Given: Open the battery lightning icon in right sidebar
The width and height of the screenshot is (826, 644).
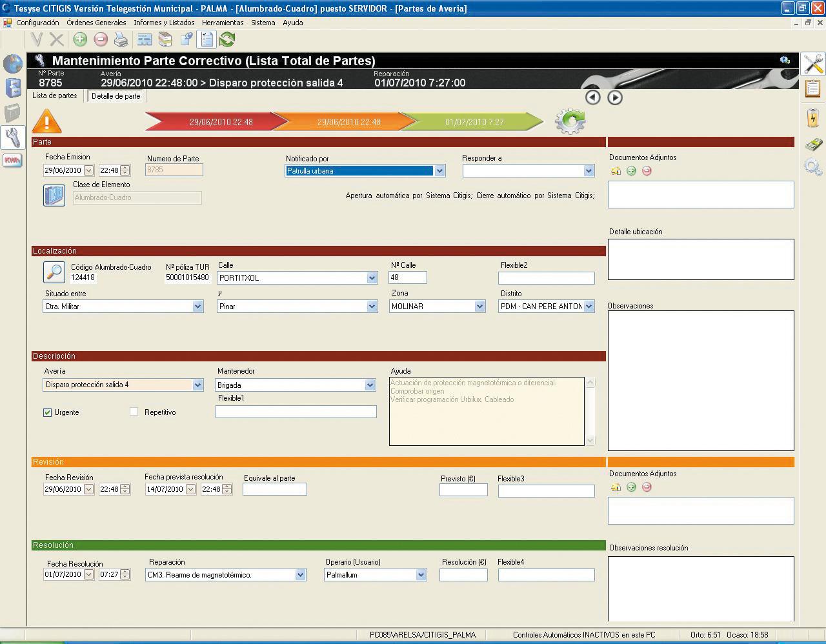Looking at the screenshot, I should tap(813, 118).
